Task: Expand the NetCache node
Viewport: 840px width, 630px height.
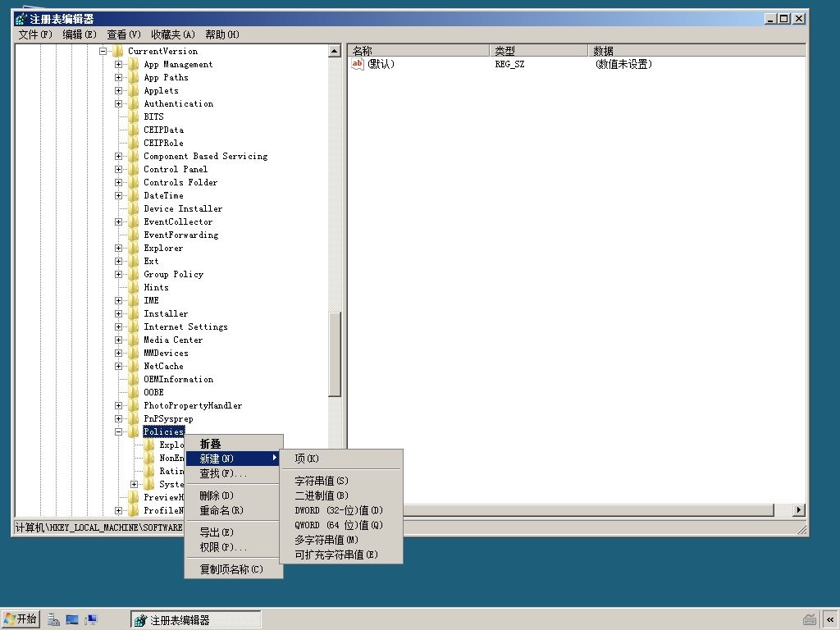Action: [x=118, y=367]
